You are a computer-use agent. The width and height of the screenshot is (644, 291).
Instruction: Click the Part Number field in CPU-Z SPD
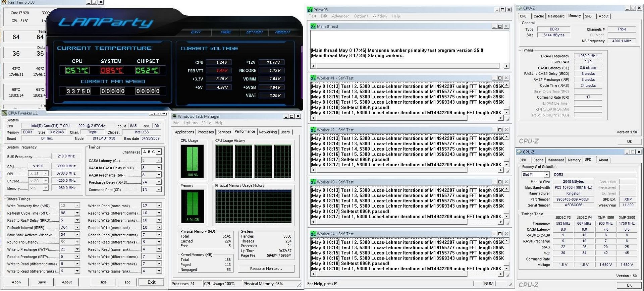point(573,199)
